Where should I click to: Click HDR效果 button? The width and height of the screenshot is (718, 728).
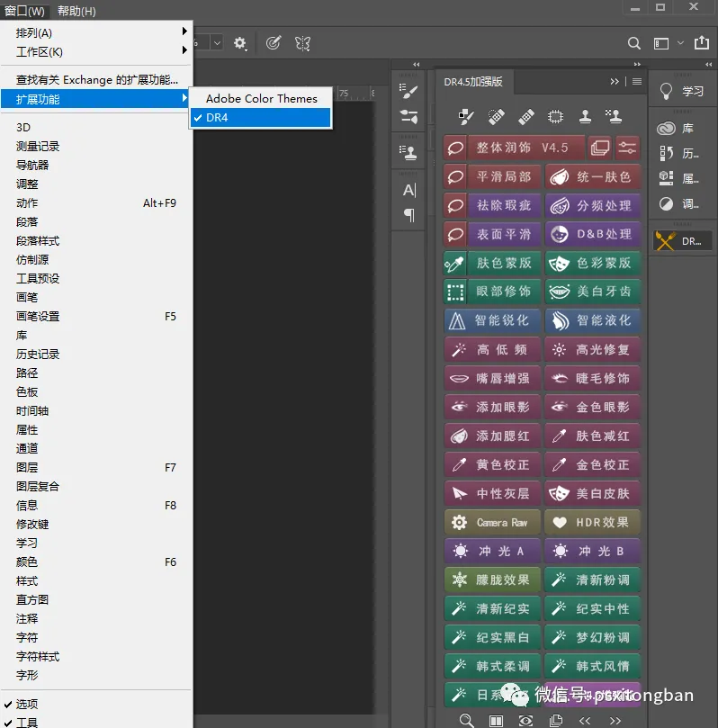[x=593, y=522]
